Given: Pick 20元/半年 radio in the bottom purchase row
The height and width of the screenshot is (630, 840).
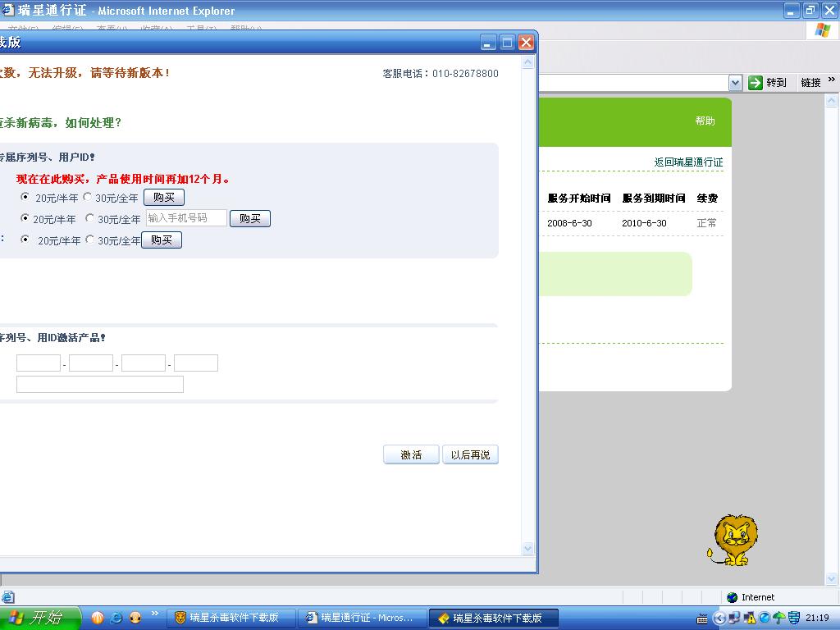Looking at the screenshot, I should point(25,240).
